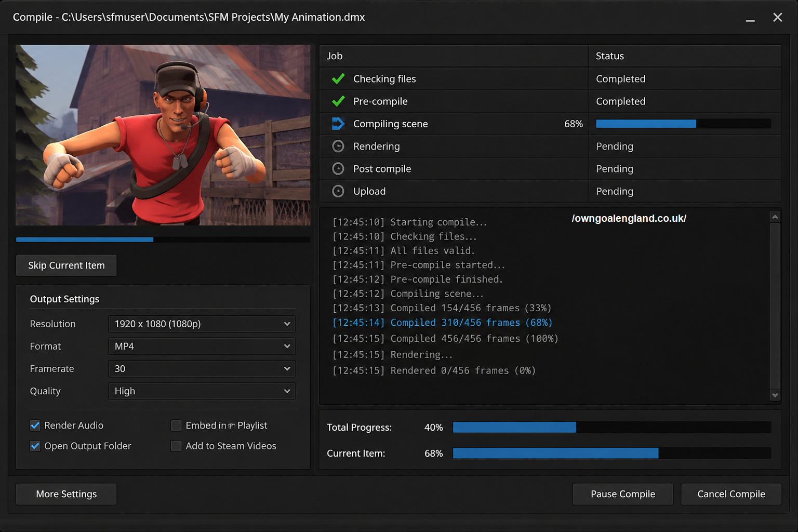
Task: Click the Compiling scene status progress bar
Action: [683, 124]
